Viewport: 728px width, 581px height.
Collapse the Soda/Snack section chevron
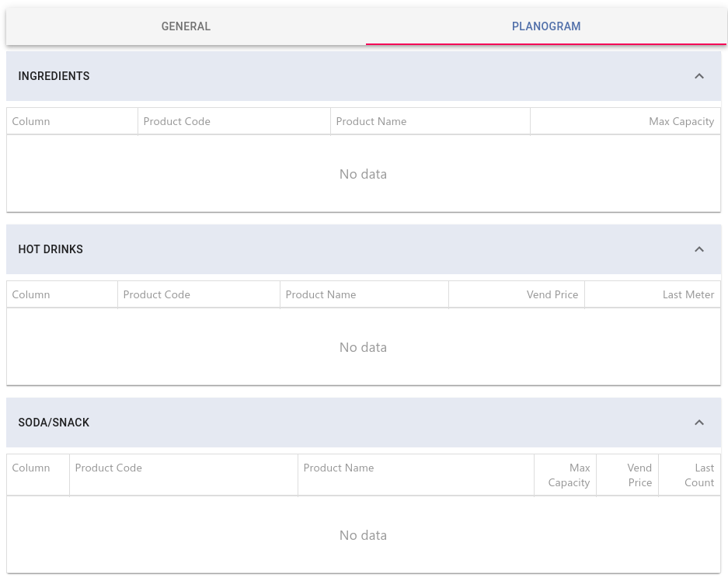(699, 423)
